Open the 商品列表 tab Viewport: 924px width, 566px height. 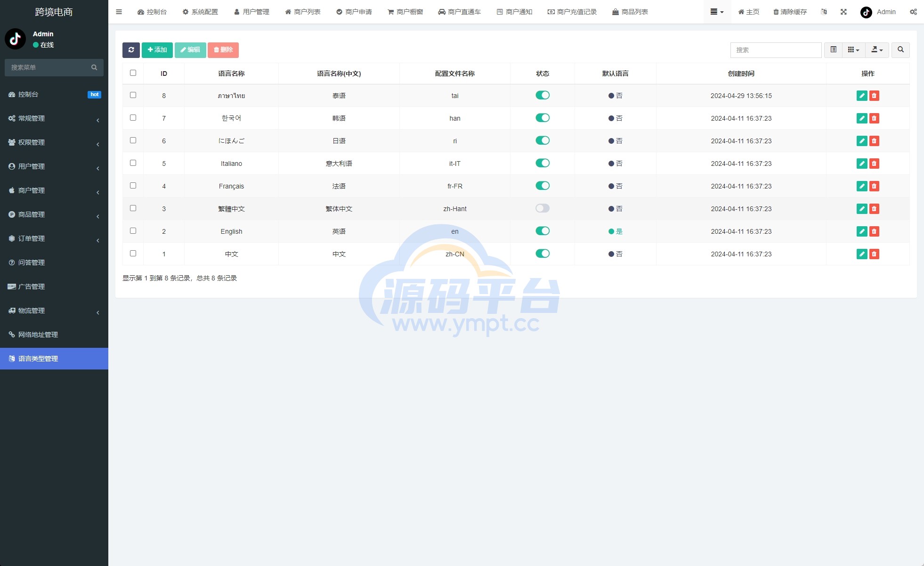630,12
